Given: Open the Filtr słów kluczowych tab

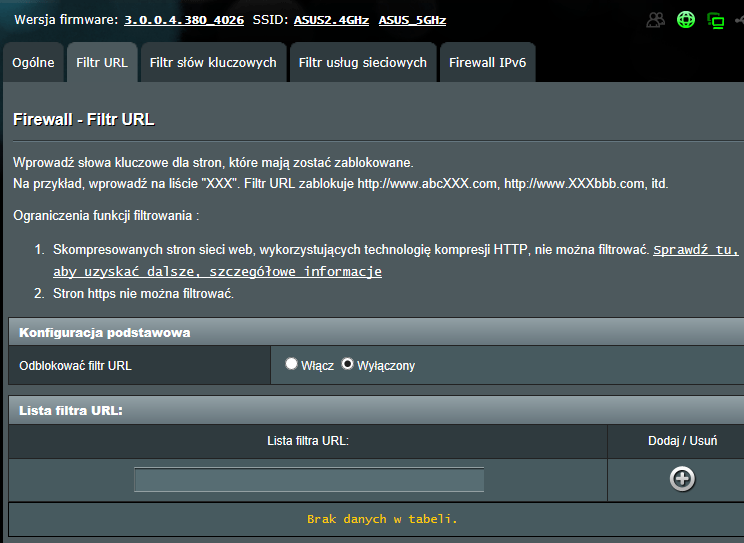Looking at the screenshot, I should pyautogui.click(x=213, y=62).
